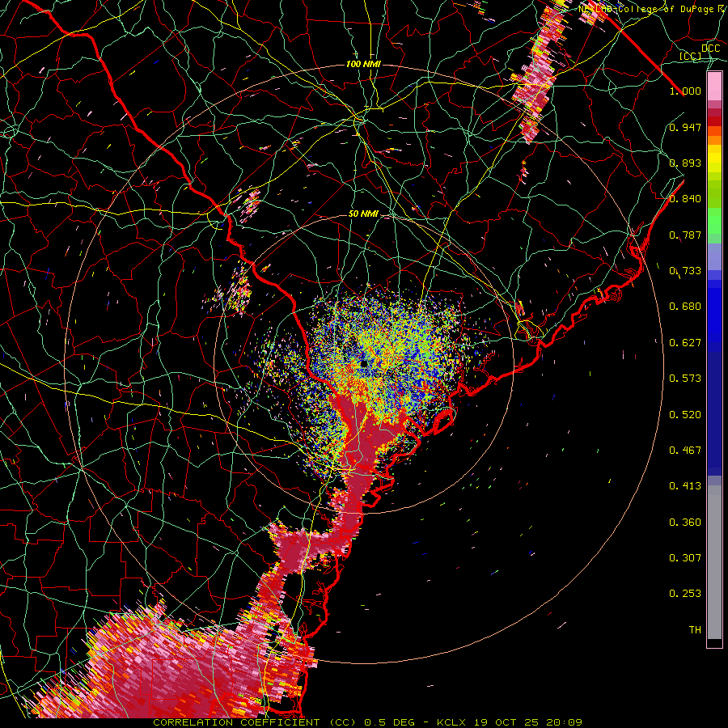Screen dimensions: 728x728
Task: Pick the gray band on the color bar
Action: click(x=714, y=562)
